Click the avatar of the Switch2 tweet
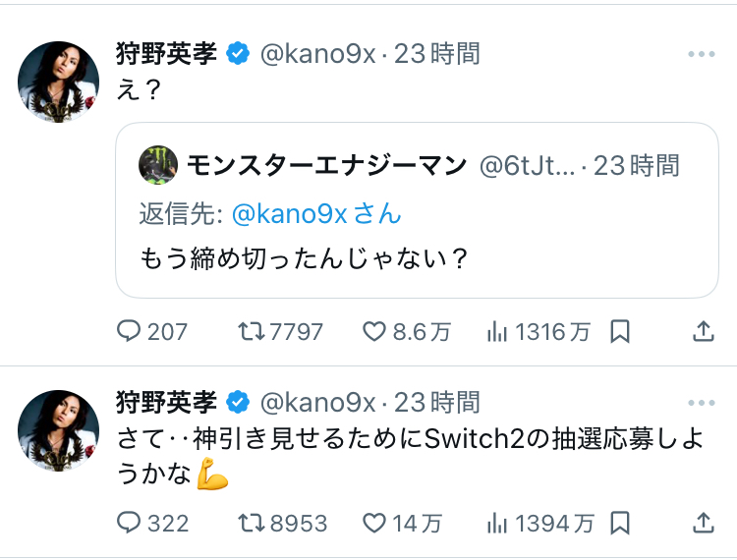This screenshot has width=737, height=560. [x=59, y=430]
